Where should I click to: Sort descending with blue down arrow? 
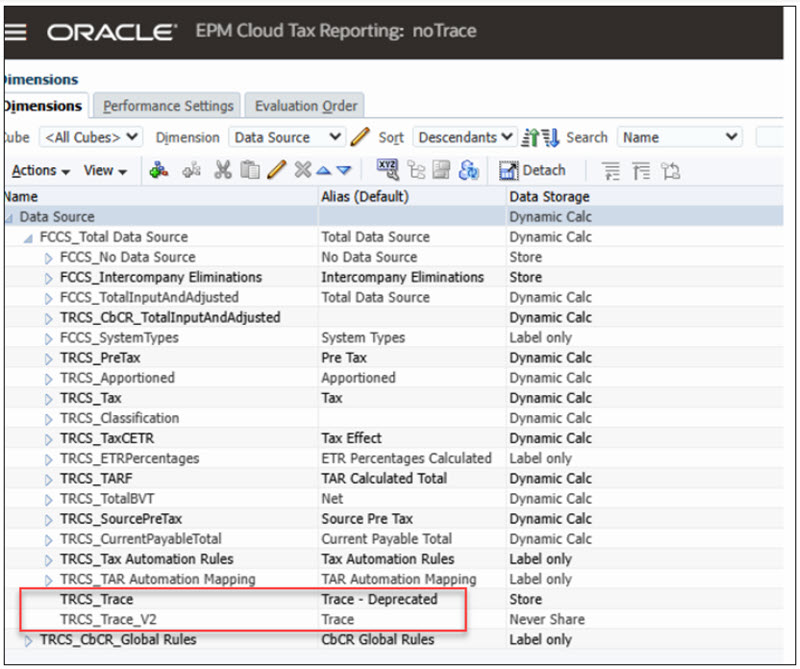pos(551,138)
